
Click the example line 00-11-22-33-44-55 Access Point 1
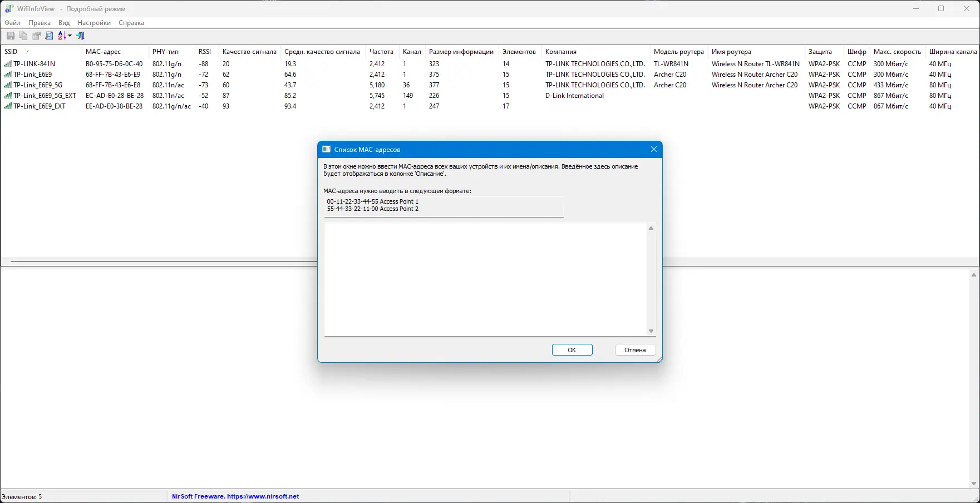pyautogui.click(x=373, y=201)
